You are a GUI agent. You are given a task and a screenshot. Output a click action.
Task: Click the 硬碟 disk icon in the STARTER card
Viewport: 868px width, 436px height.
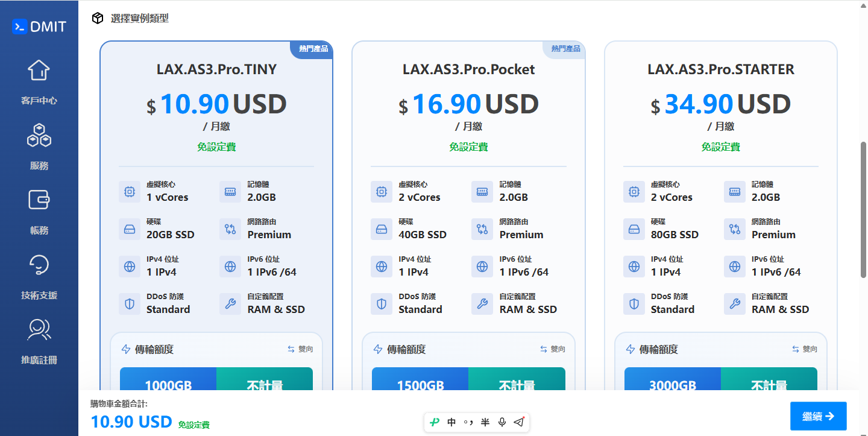tap(634, 229)
